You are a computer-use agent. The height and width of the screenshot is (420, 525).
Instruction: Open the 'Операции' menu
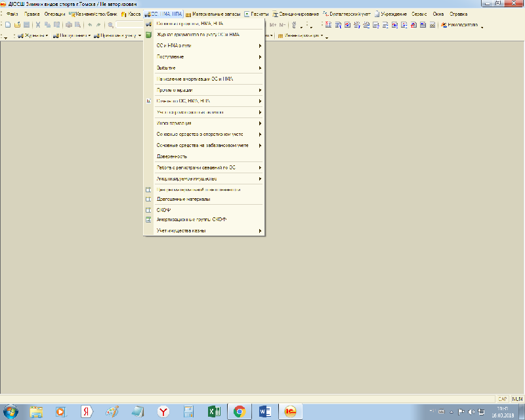point(54,14)
